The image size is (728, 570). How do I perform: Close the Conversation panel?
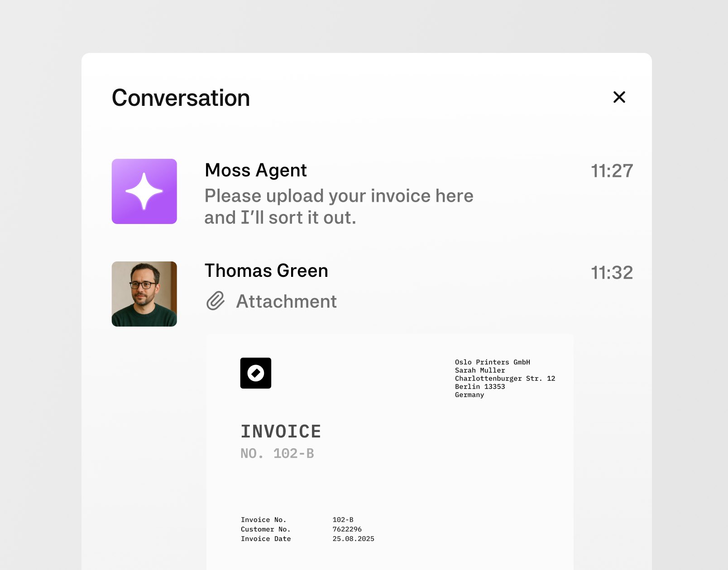pos(619,97)
